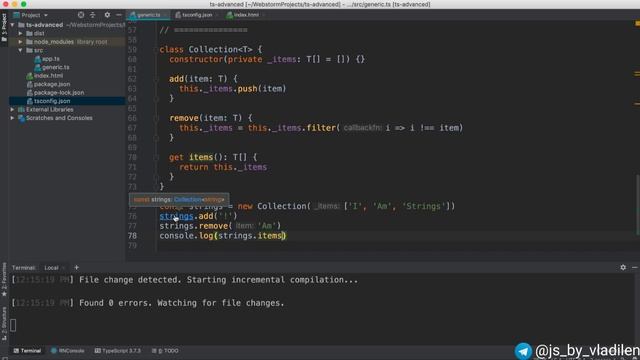Open Project panel settings gear
This screenshot has height=360, width=640.
pyautogui.click(x=107, y=15)
